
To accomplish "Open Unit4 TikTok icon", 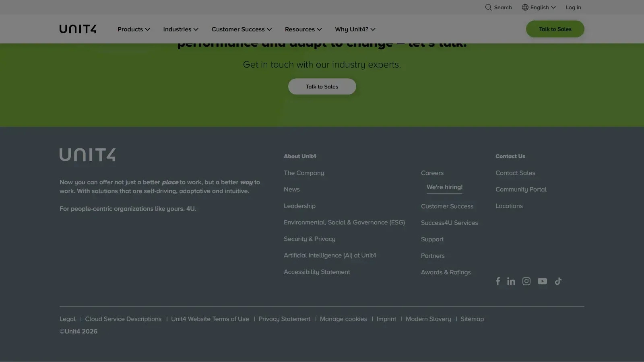I will point(558,281).
